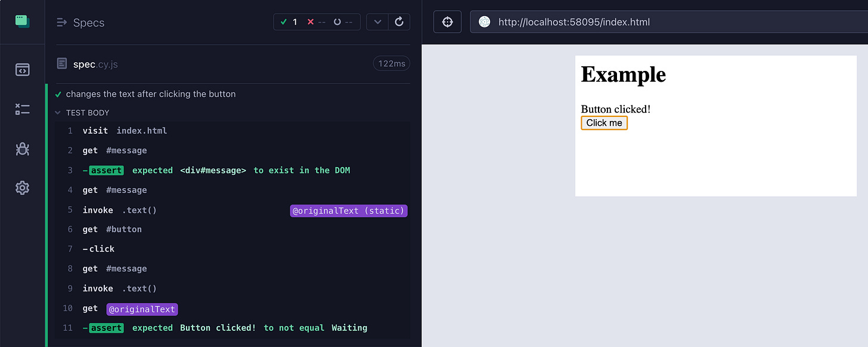The height and width of the screenshot is (347, 868).
Task: Expand the Specs list via arrow icon
Action: [61, 23]
